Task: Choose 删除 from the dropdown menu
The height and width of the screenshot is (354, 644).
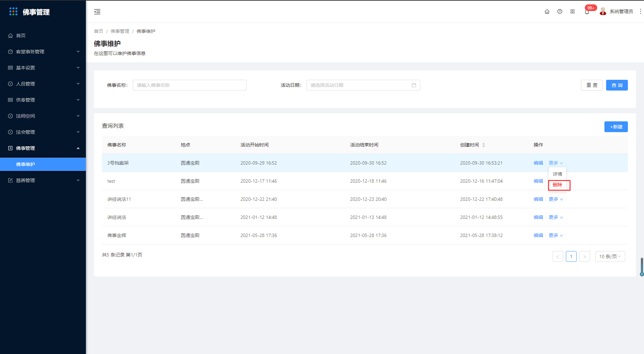Action: (557, 185)
